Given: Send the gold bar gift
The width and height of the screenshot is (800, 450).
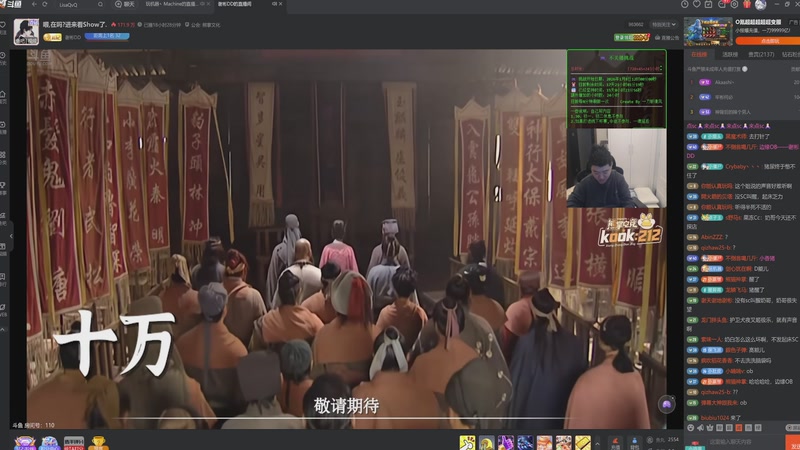Looking at the screenshot, I should coord(583,442).
